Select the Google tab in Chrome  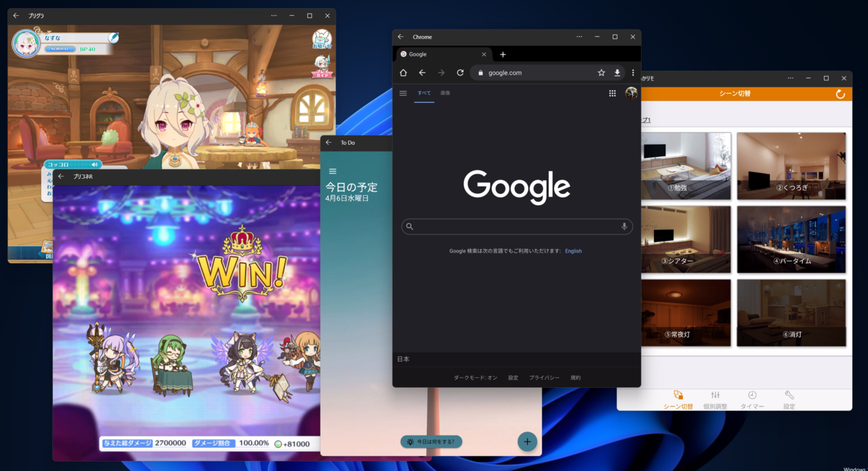click(x=443, y=54)
